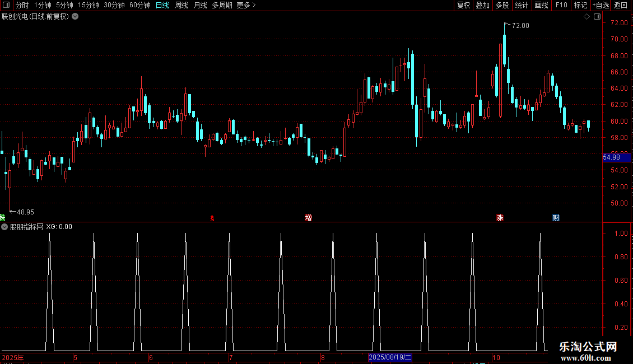Viewport: 633px width, 364px height.
Task: Click the 增 event marker
Action: tap(309, 218)
